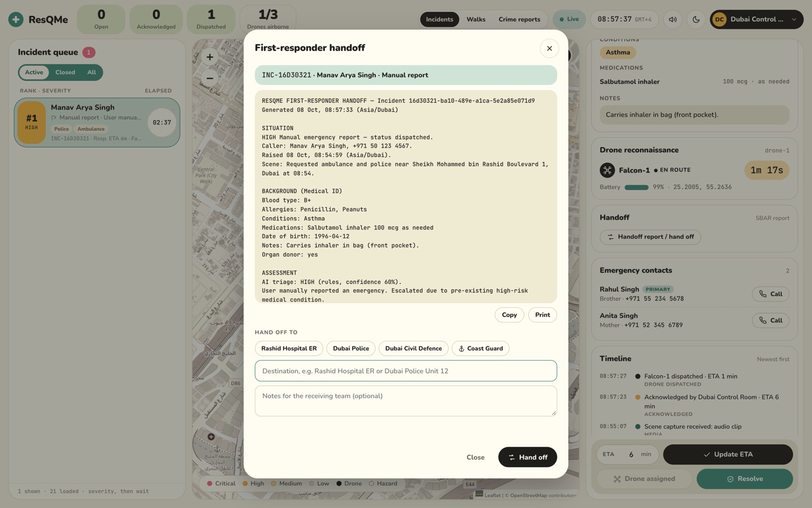This screenshot has height=508, width=812.
Task: Open the Dubai Control account dropdown
Action: 756,19
